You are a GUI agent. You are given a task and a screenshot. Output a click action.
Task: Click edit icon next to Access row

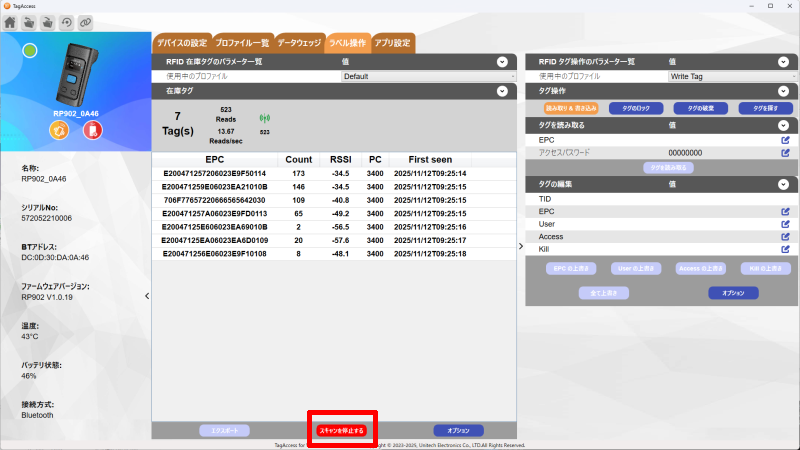click(x=785, y=237)
